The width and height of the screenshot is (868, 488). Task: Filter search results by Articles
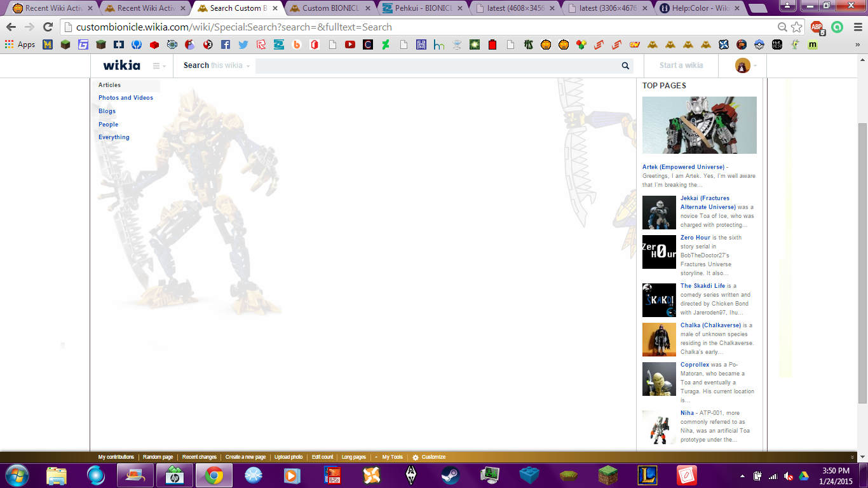click(x=109, y=85)
